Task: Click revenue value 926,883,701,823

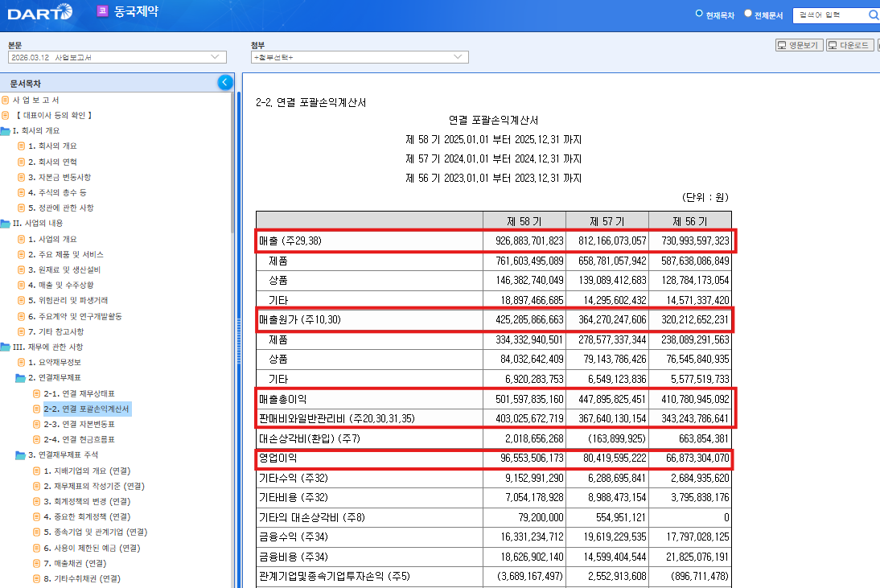Action: coord(529,241)
